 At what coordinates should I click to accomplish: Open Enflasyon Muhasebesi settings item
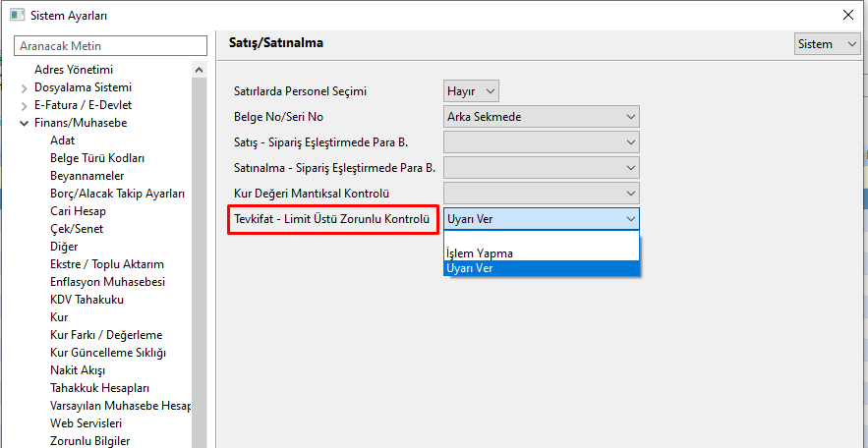click(107, 282)
